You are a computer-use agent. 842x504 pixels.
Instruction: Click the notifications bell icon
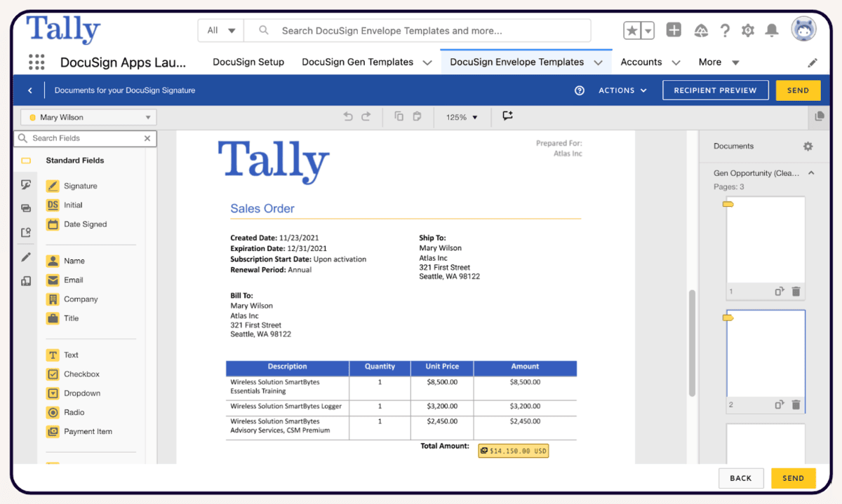772,31
